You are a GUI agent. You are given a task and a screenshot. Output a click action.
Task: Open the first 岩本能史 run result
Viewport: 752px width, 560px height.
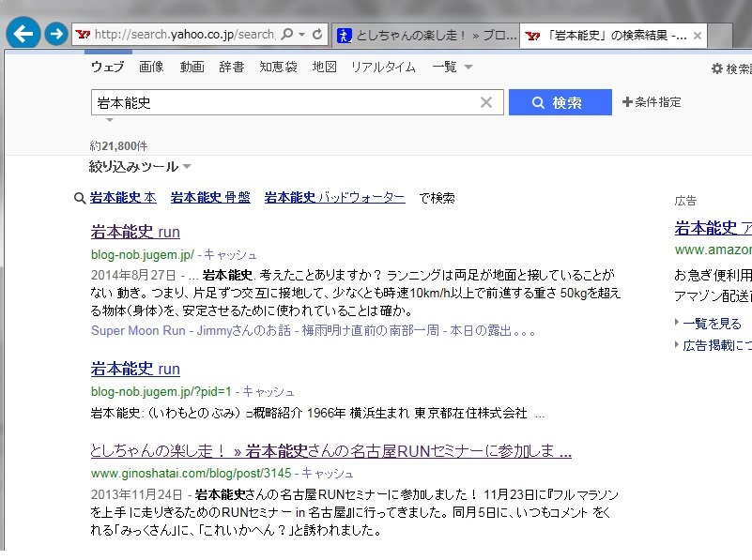pyautogui.click(x=135, y=232)
